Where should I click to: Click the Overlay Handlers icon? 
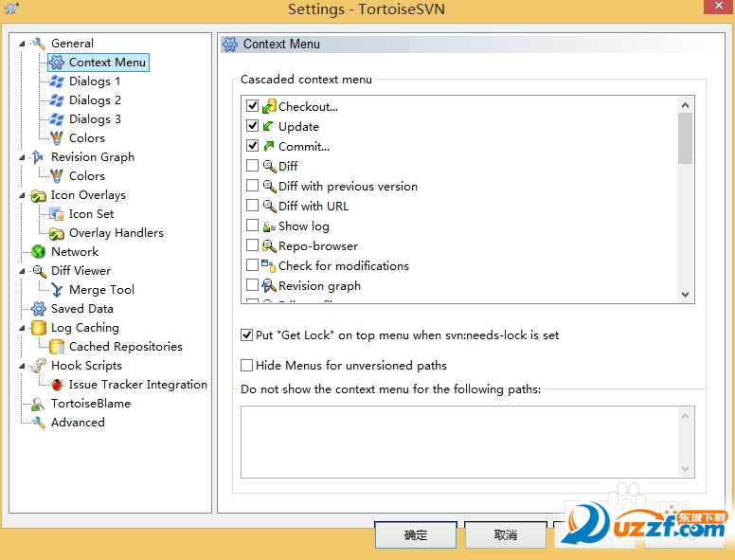(x=57, y=233)
